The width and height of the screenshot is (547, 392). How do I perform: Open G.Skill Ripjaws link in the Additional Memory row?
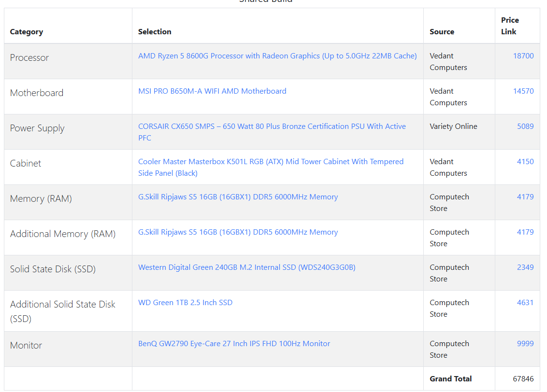238,232
